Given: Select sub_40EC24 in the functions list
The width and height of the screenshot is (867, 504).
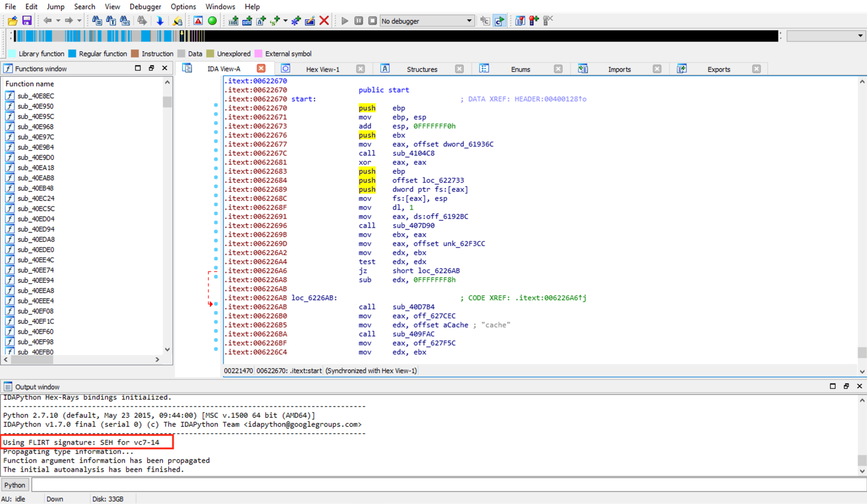Looking at the screenshot, I should (36, 198).
